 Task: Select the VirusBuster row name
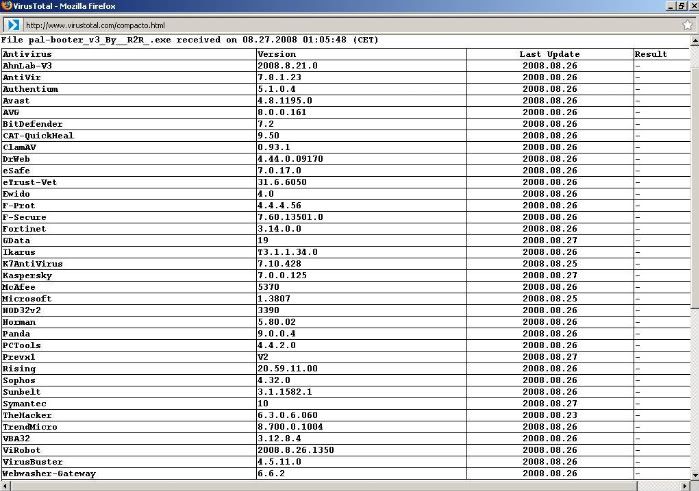pos(33,462)
